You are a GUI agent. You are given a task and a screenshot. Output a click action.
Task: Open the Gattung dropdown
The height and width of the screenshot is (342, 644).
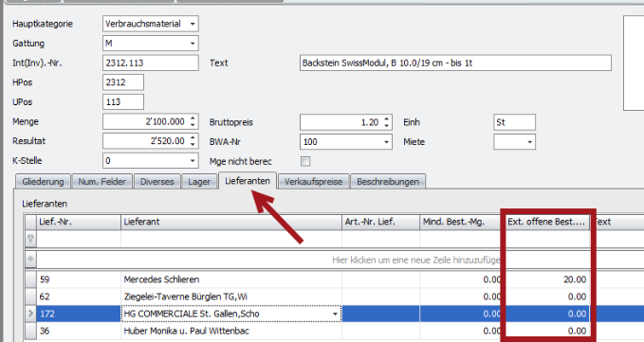click(x=193, y=44)
